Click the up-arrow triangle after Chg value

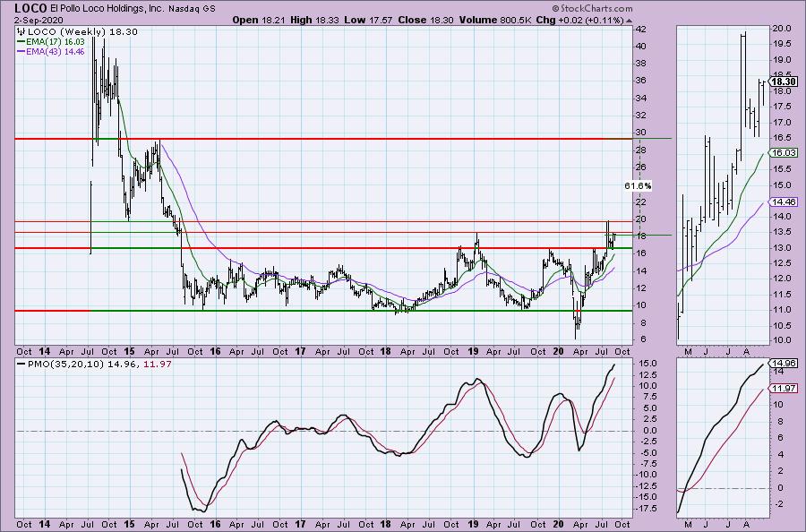(630, 21)
